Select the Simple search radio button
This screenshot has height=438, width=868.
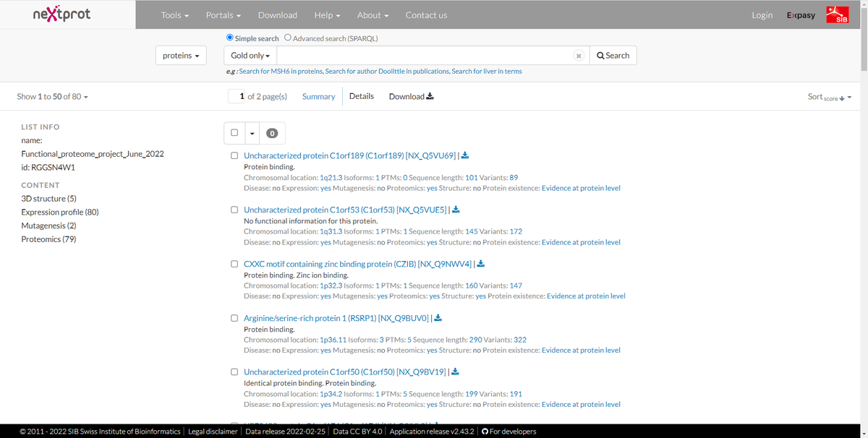pos(230,38)
